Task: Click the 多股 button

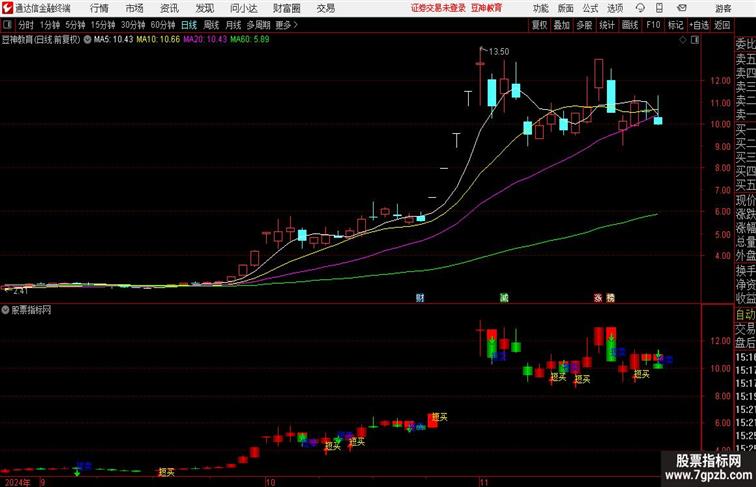Action: point(584,25)
